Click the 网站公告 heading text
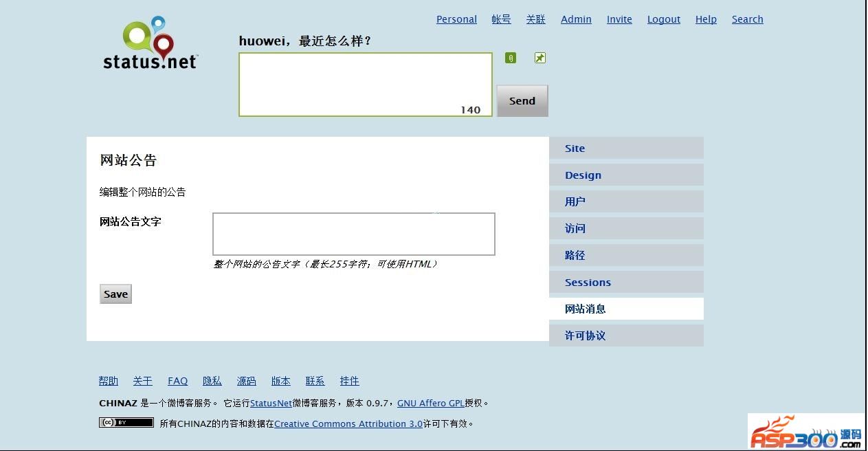This screenshot has height=451, width=868. click(129, 160)
